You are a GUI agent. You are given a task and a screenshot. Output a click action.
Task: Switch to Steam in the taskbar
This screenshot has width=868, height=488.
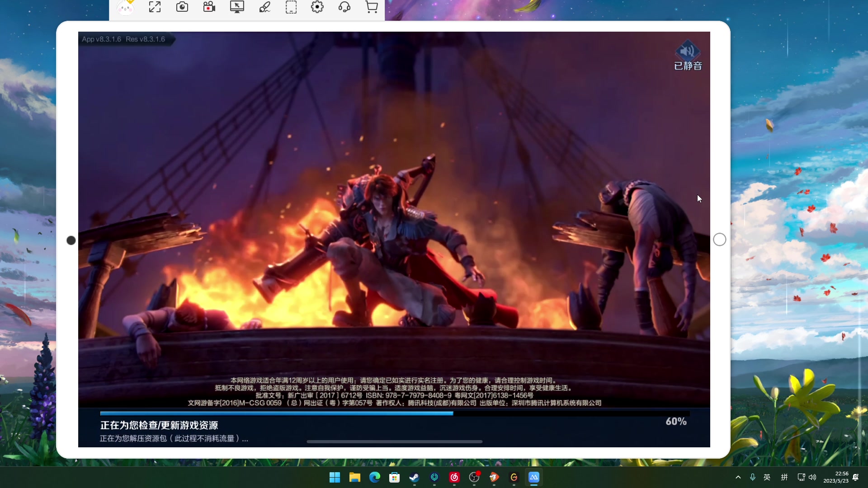point(414,477)
